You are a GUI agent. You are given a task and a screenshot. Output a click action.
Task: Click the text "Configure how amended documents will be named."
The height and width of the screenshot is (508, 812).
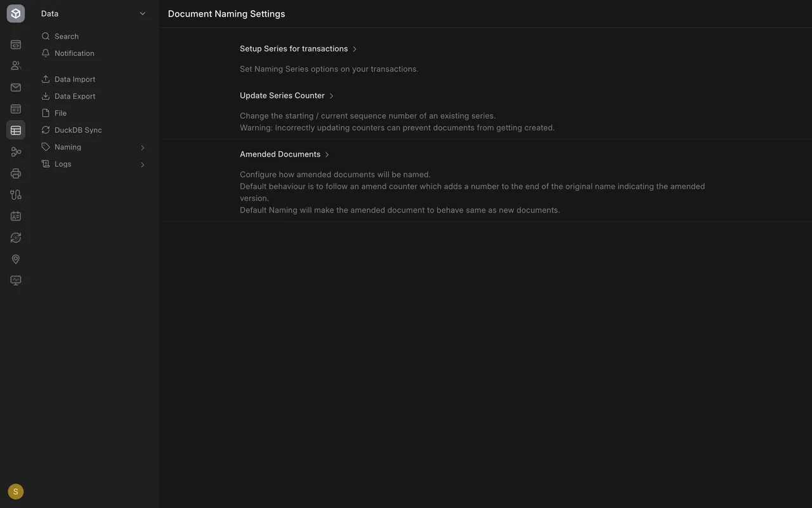tap(335, 175)
